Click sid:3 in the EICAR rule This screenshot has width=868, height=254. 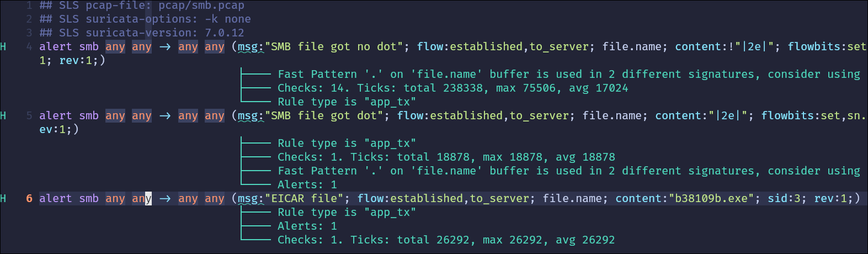click(784, 199)
